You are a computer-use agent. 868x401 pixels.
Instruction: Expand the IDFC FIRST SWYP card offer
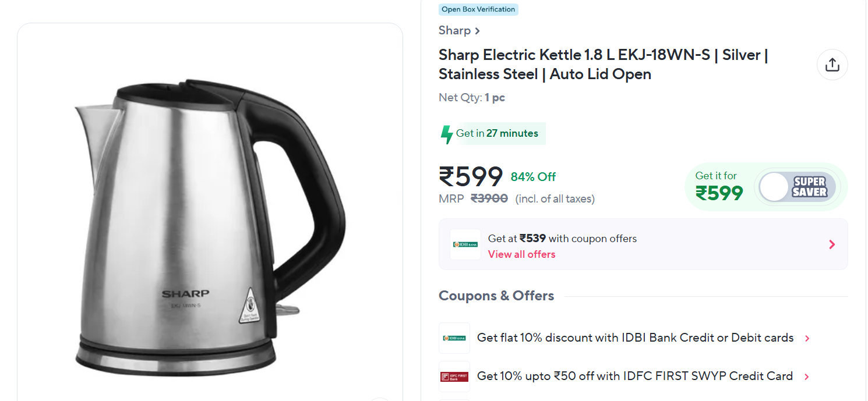[x=806, y=377]
